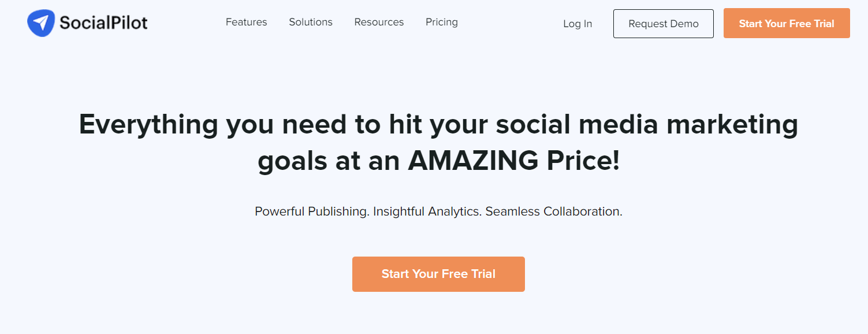Click the SocialPilot wordmark text
Viewport: 868px width, 334px height.
pyautogui.click(x=103, y=23)
